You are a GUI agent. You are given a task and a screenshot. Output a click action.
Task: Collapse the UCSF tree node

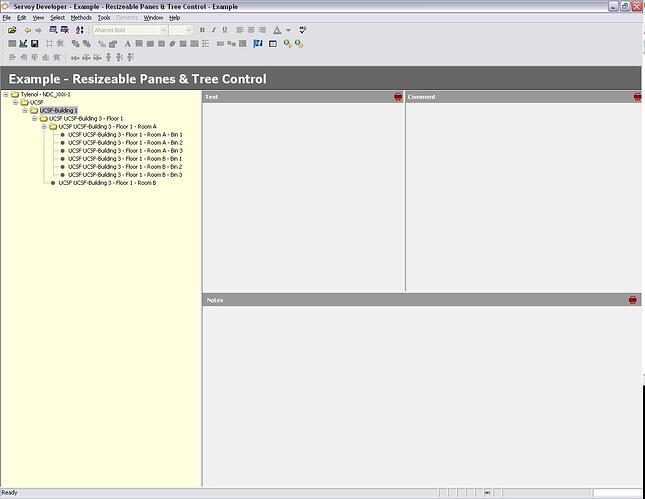point(15,102)
